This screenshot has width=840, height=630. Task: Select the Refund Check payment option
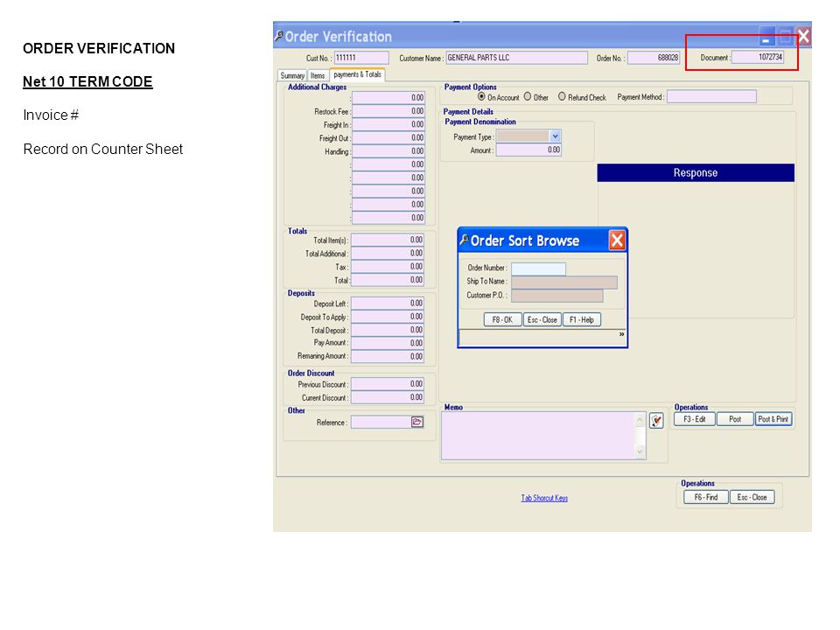coord(562,96)
